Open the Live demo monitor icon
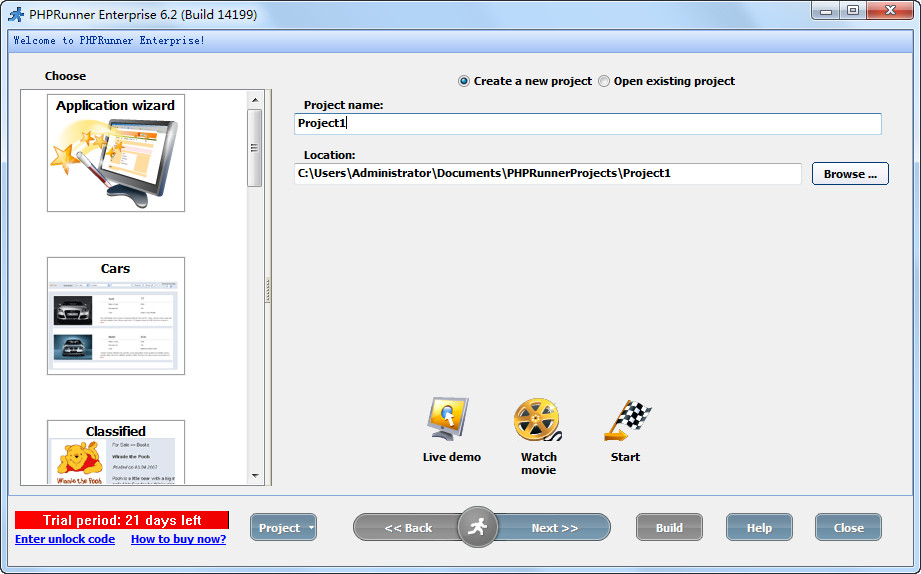This screenshot has height=574, width=921. click(448, 419)
